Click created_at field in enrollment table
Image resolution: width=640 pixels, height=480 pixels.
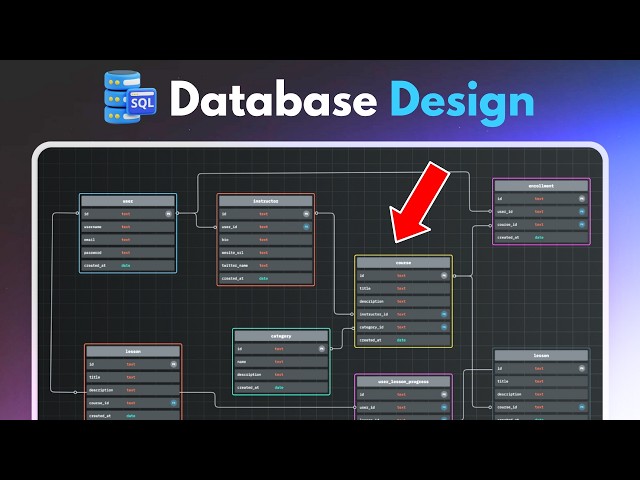pos(541,237)
